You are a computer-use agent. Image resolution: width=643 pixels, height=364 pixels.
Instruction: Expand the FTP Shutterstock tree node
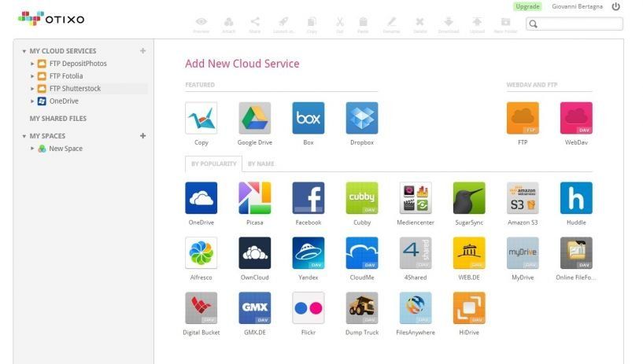[x=32, y=88]
